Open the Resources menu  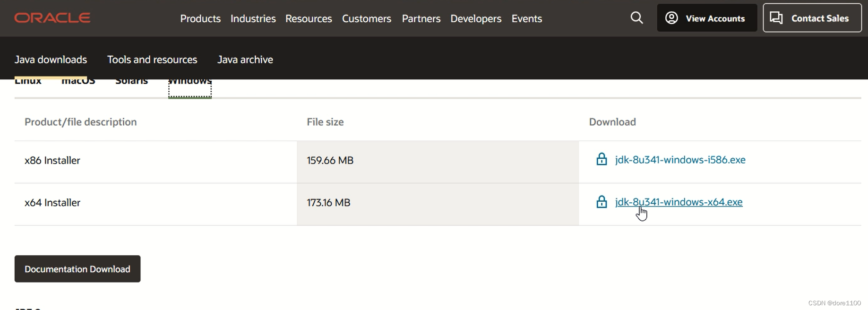point(309,18)
